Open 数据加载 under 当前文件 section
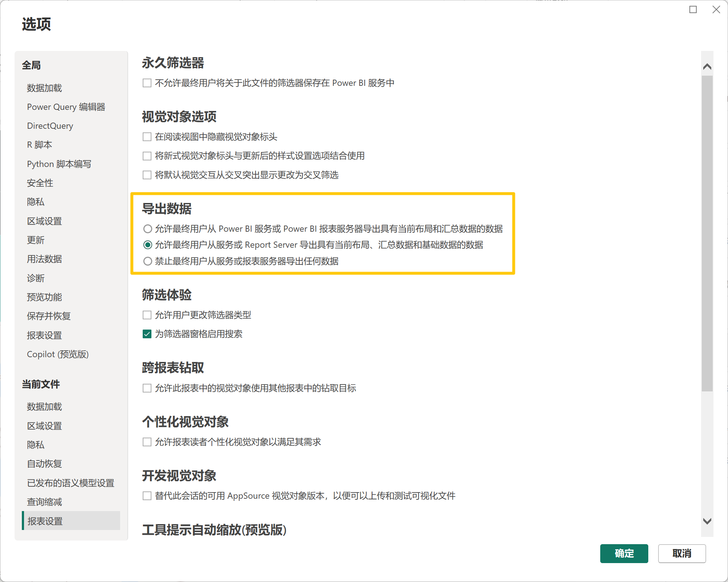Viewport: 728px width, 582px height. coord(44,407)
